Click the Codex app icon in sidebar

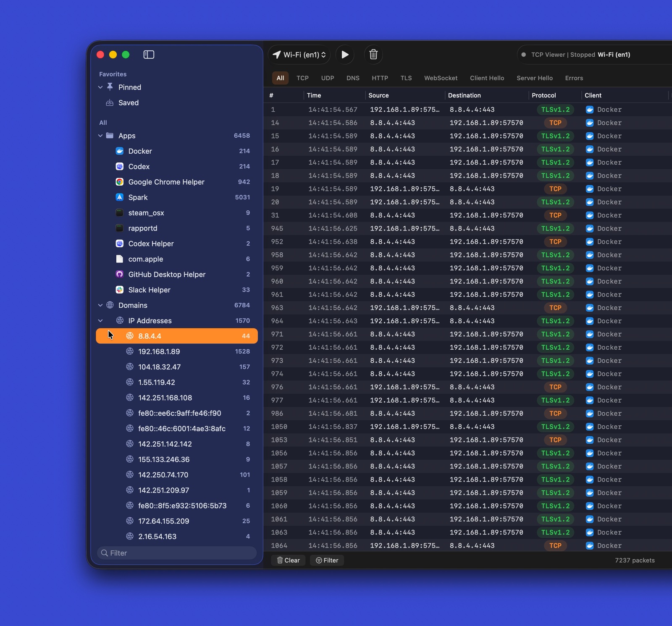click(120, 166)
